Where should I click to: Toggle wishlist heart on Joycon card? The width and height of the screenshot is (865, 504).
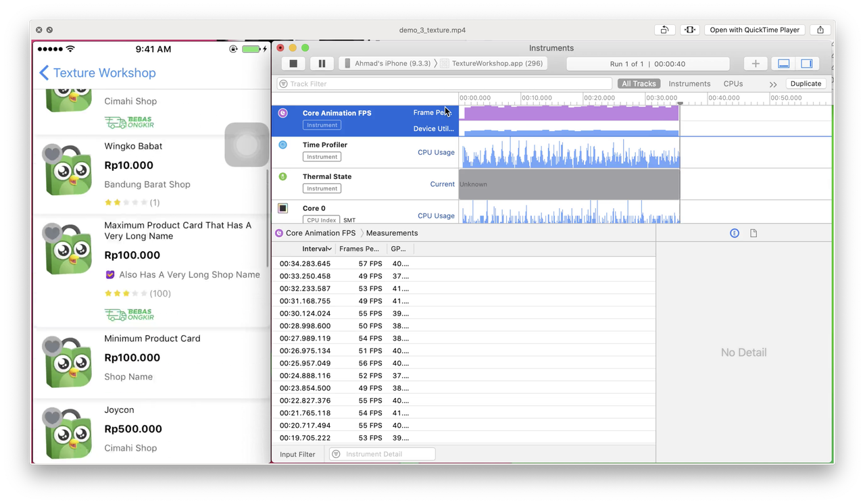[x=52, y=417]
